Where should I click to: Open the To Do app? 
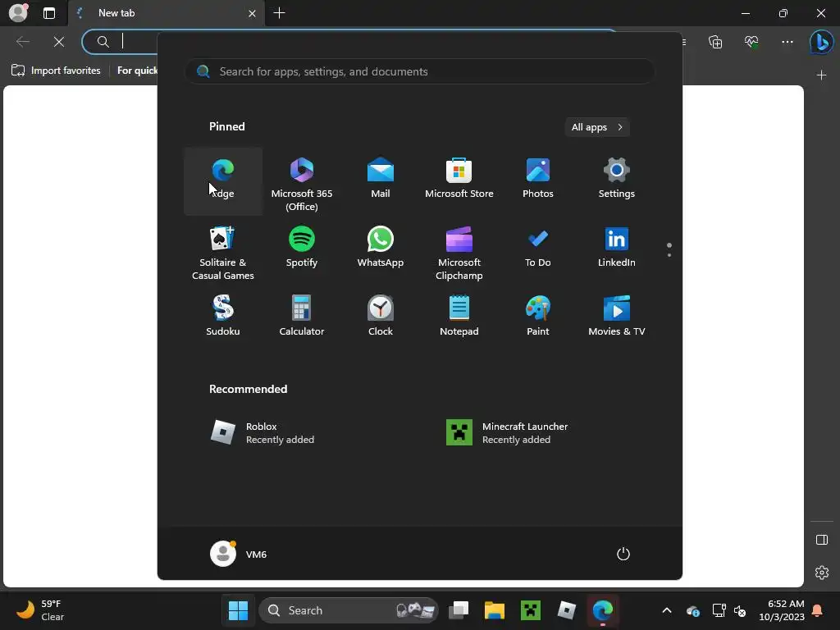coord(538,251)
